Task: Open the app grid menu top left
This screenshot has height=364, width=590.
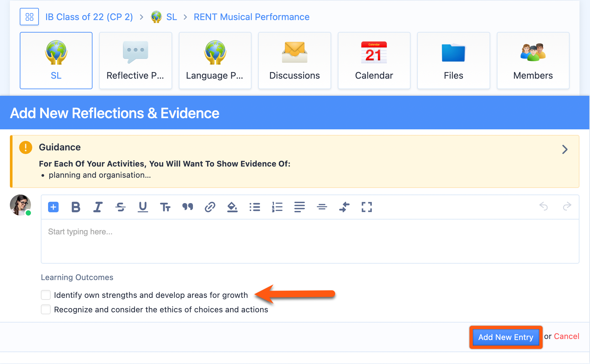Action: pyautogui.click(x=29, y=16)
